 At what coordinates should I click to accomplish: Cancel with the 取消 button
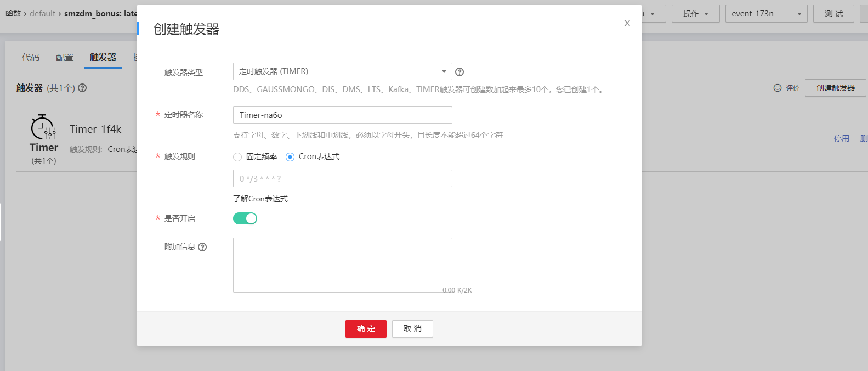point(412,329)
